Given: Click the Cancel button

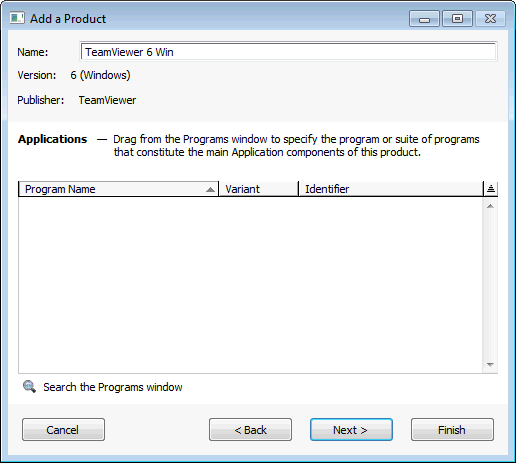Looking at the screenshot, I should pyautogui.click(x=63, y=430).
